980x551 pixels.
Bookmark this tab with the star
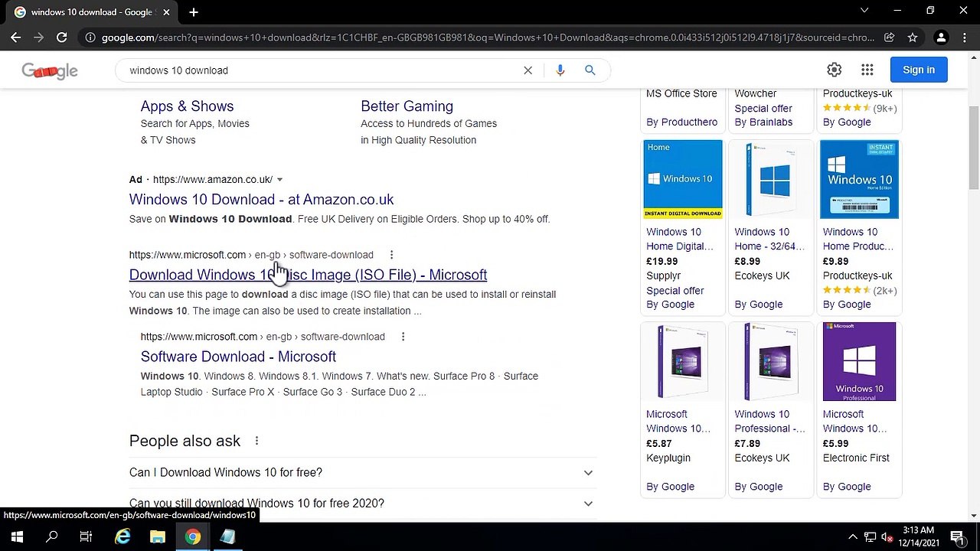pos(912,37)
